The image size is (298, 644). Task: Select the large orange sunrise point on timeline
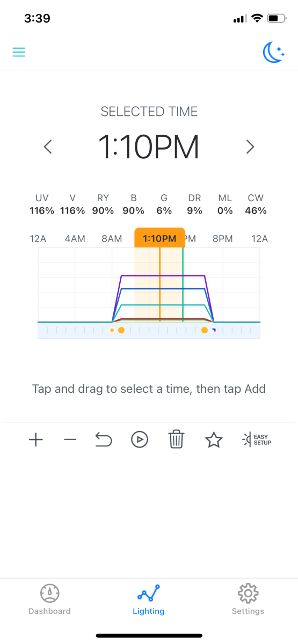click(x=121, y=330)
